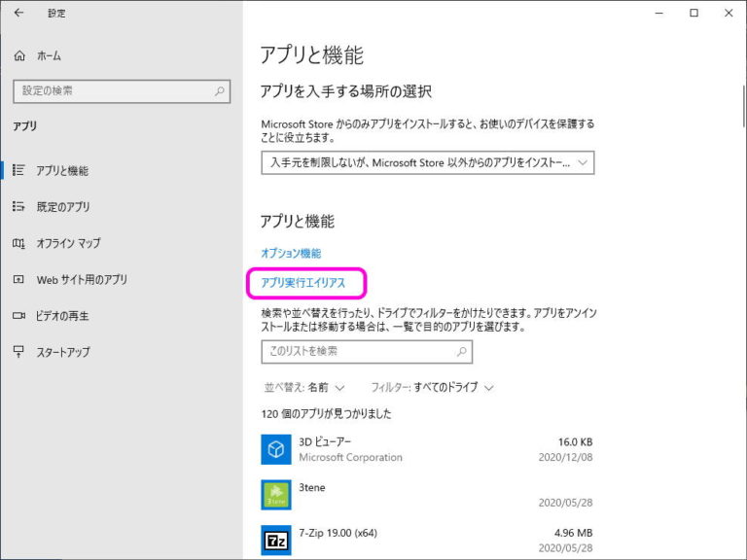The image size is (747, 560).
Task: Open the 並べ替え: 名前 sort dropdown
Action: point(304,388)
